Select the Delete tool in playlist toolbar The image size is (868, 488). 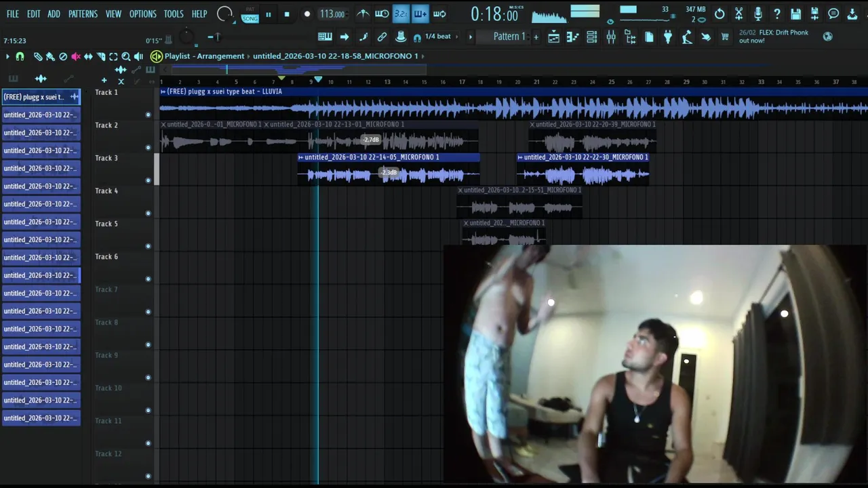pyautogui.click(x=63, y=57)
